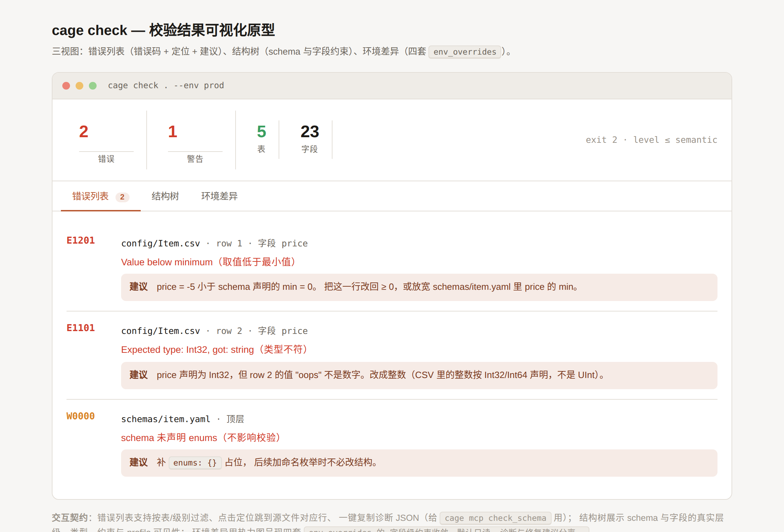Select error code E1101

tap(80, 328)
